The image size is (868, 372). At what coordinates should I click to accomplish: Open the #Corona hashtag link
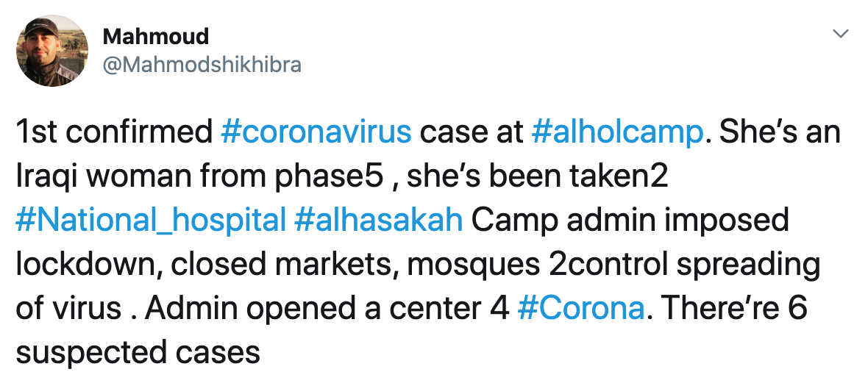pos(580,308)
